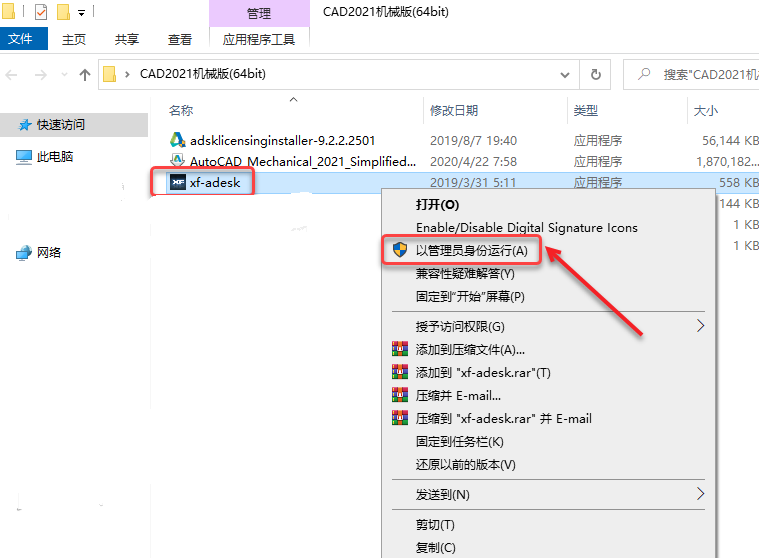The width and height of the screenshot is (759, 558).
Task: Go up one folder level
Action: (85, 75)
